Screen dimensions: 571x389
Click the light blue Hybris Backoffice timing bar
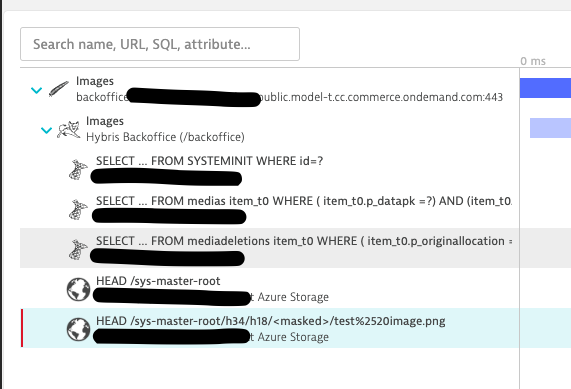(x=550, y=128)
